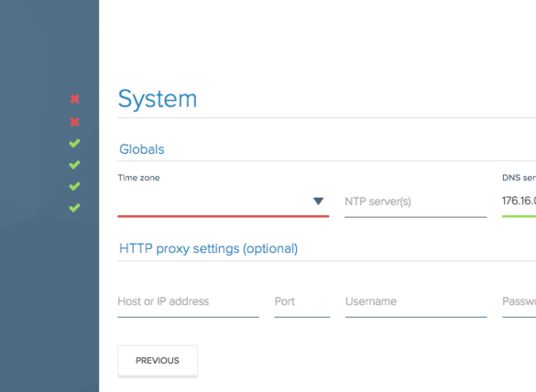This screenshot has height=392, width=536.
Task: Click the topmost red X step icon
Action: coord(75,99)
